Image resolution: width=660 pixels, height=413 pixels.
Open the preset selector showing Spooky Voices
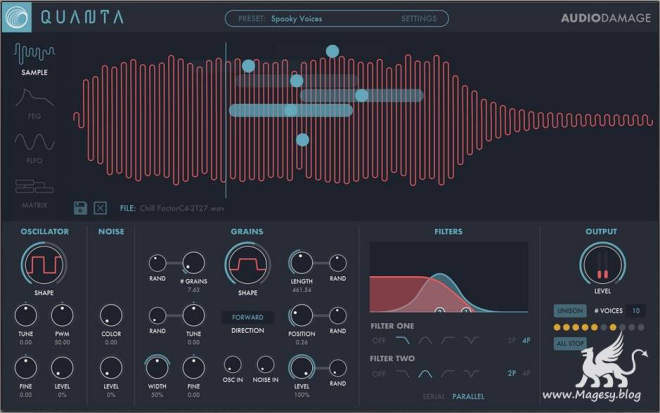point(296,19)
